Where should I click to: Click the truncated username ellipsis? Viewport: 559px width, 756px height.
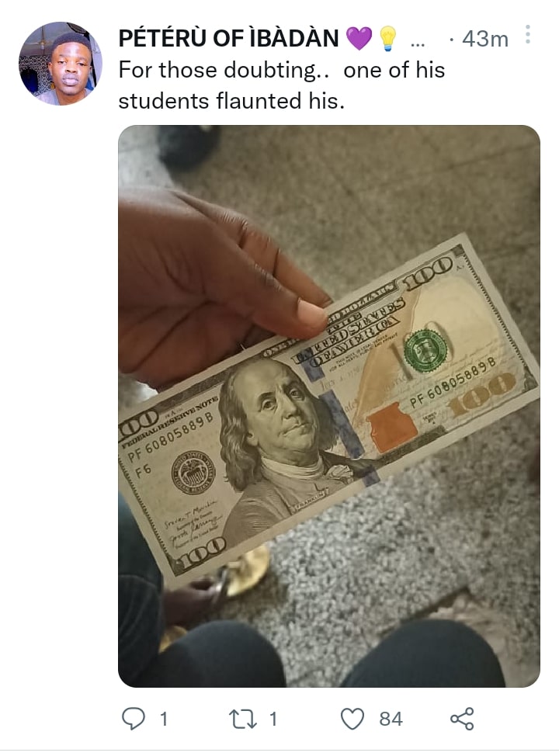click(x=418, y=44)
